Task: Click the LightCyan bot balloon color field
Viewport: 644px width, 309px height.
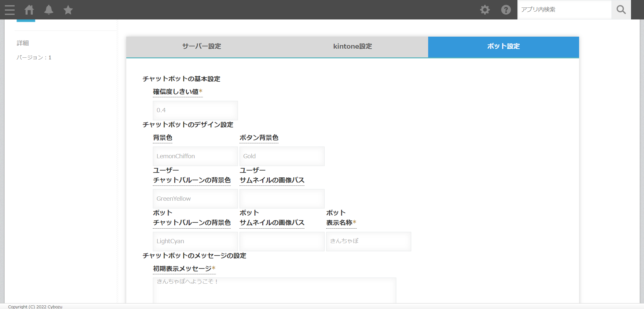Action: point(195,241)
